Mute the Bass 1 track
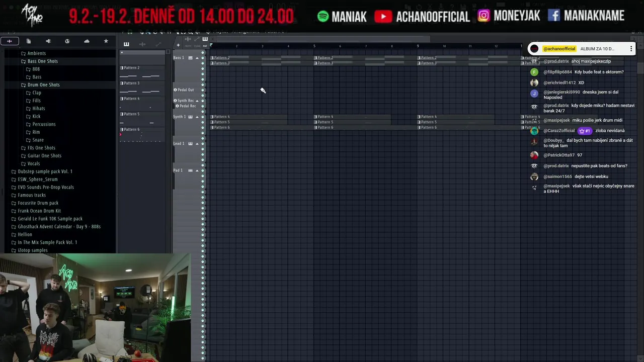 coord(203,58)
